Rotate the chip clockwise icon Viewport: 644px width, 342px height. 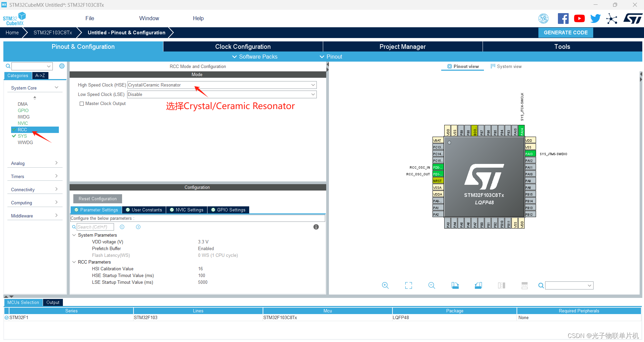pyautogui.click(x=455, y=285)
